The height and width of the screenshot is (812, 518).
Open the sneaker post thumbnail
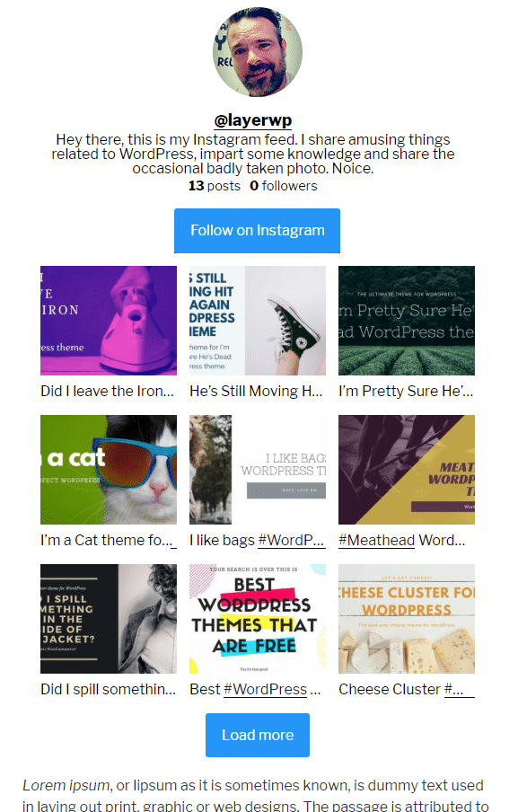click(x=258, y=321)
